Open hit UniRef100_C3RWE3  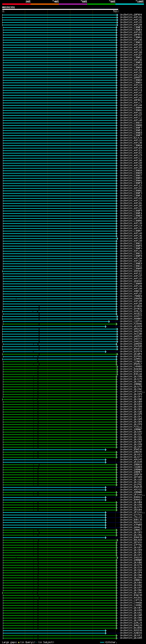tap(131, 27)
